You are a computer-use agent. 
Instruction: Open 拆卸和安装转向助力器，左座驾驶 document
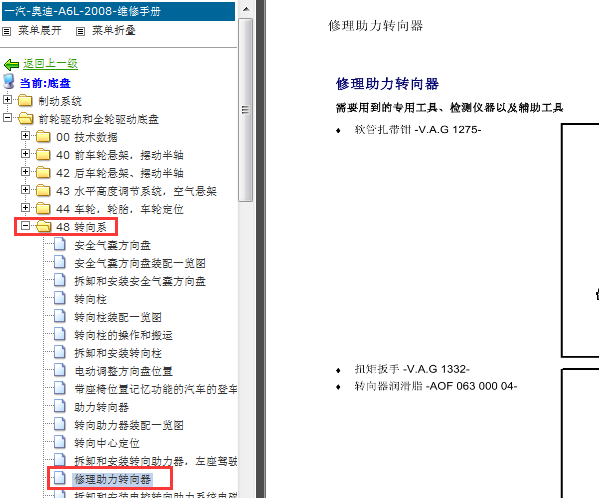(x=156, y=461)
